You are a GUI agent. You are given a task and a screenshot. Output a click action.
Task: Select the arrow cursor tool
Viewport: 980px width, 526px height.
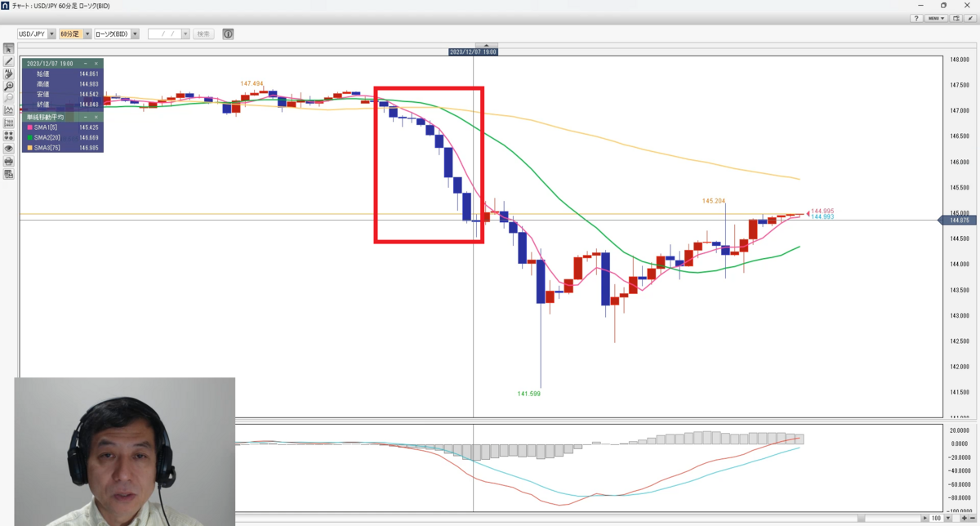[9, 49]
